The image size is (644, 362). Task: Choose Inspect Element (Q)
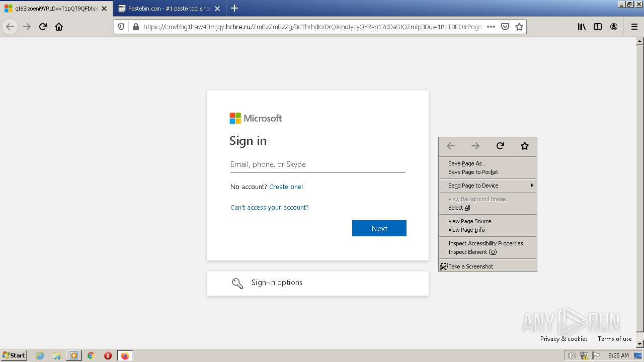pos(488,252)
